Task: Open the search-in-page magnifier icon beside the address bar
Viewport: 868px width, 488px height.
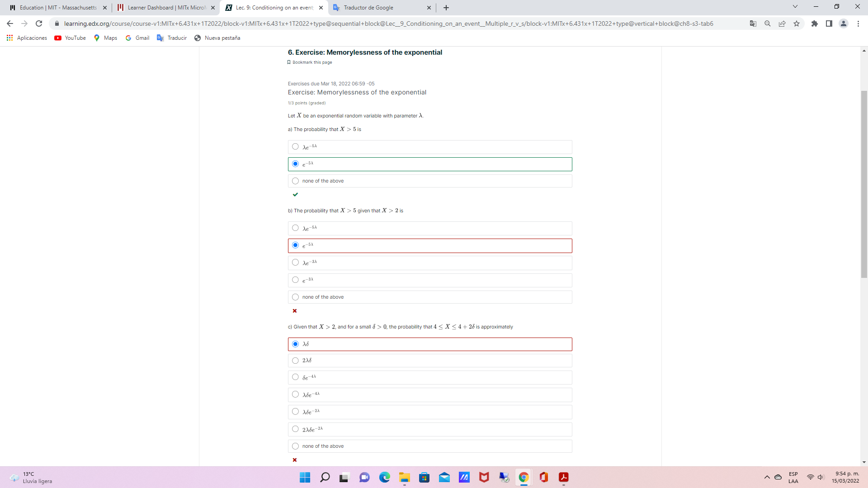Action: pos(767,23)
